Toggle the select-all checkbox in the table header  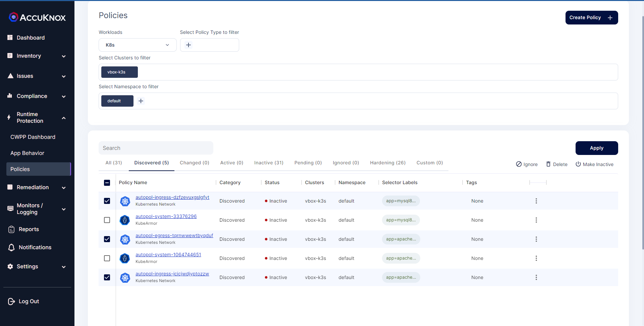[107, 183]
